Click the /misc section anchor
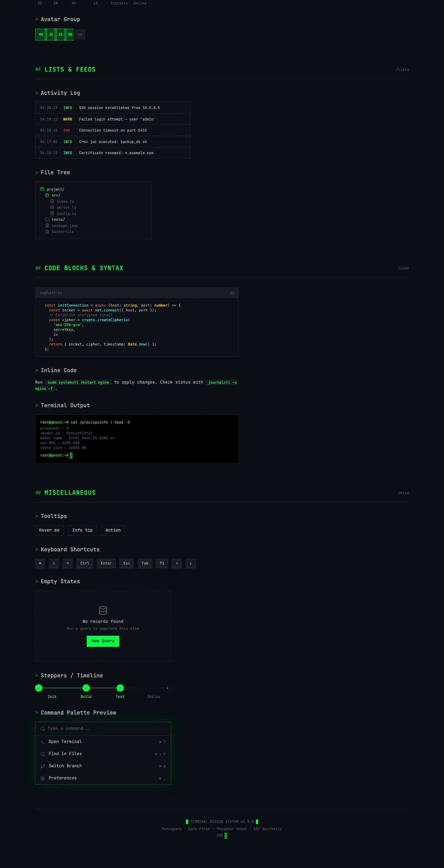Viewport: 444px width, 868px height. pyautogui.click(x=403, y=493)
